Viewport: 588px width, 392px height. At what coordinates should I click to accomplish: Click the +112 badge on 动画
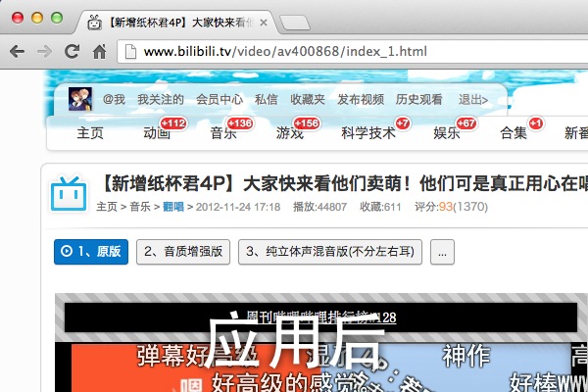pos(173,123)
